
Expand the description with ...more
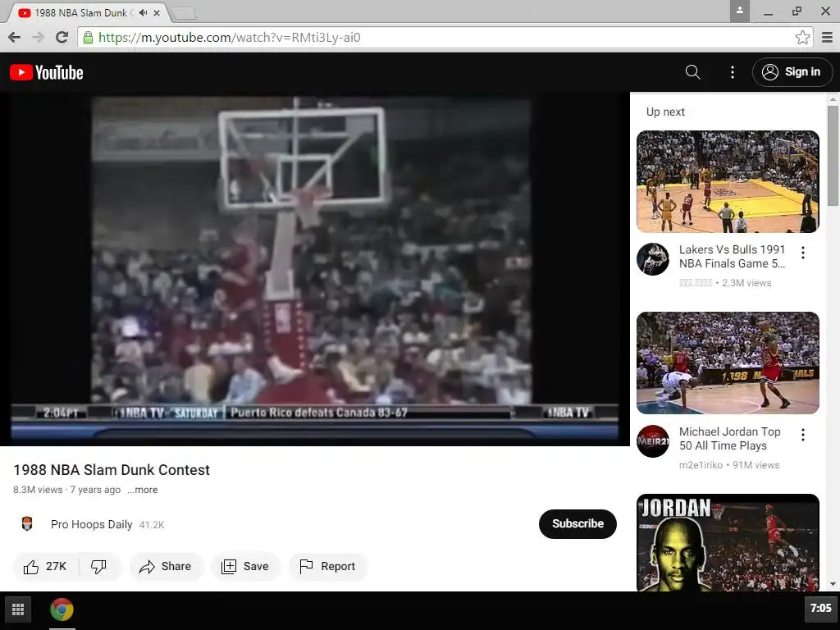(x=143, y=490)
